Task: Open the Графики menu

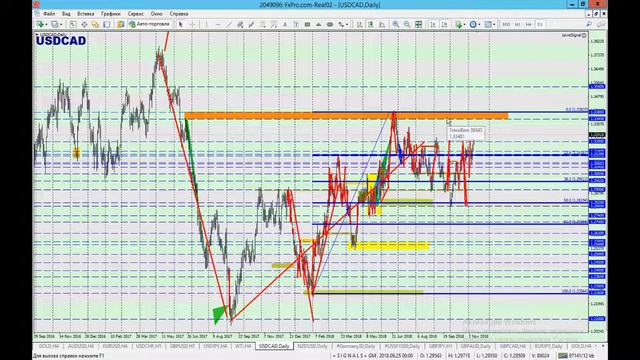Action: 111,14
